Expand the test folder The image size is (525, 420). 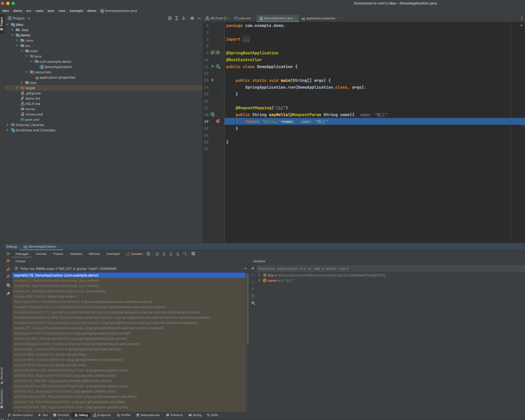coord(22,83)
